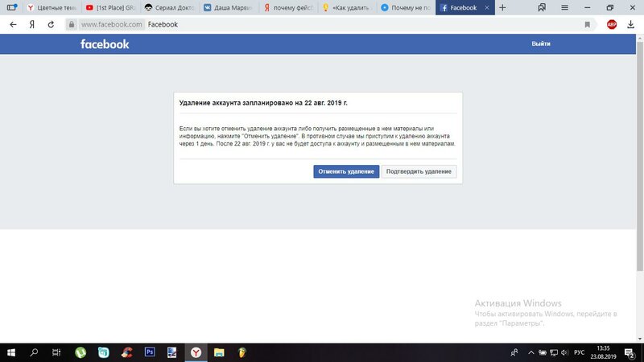644x362 pixels.
Task: Open the bookmarks collections icon in title bar
Action: point(542,7)
